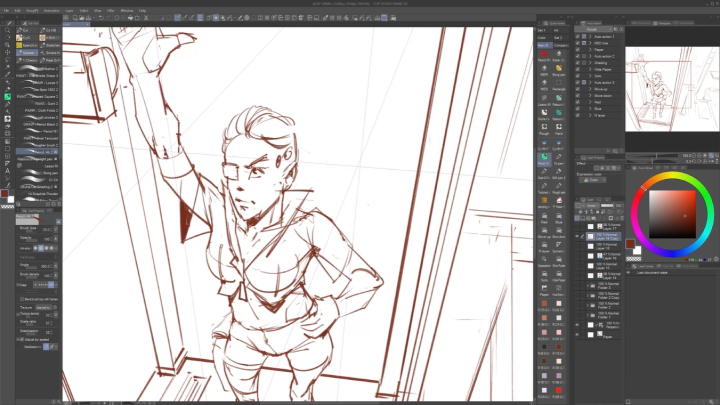Image resolution: width=720 pixels, height=405 pixels.
Task: Expand the Solo auto action entry
Action: point(591,76)
